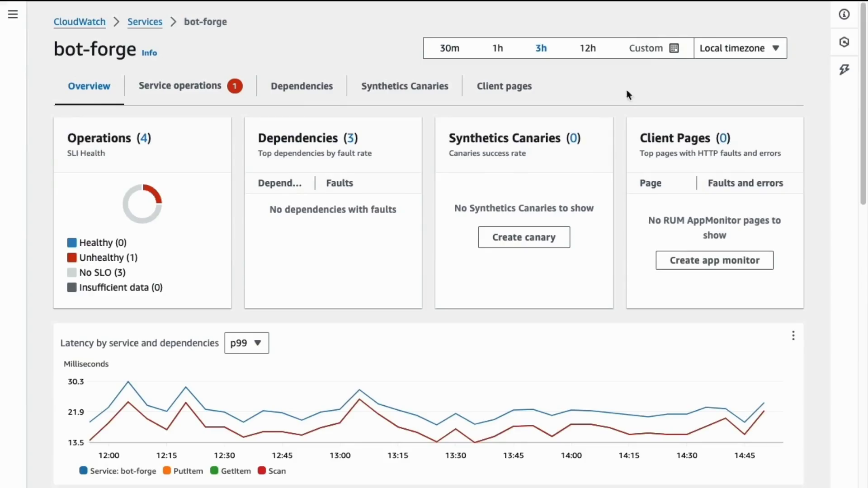
Task: Open the three-dot menu on latency chart
Action: pyautogui.click(x=793, y=336)
